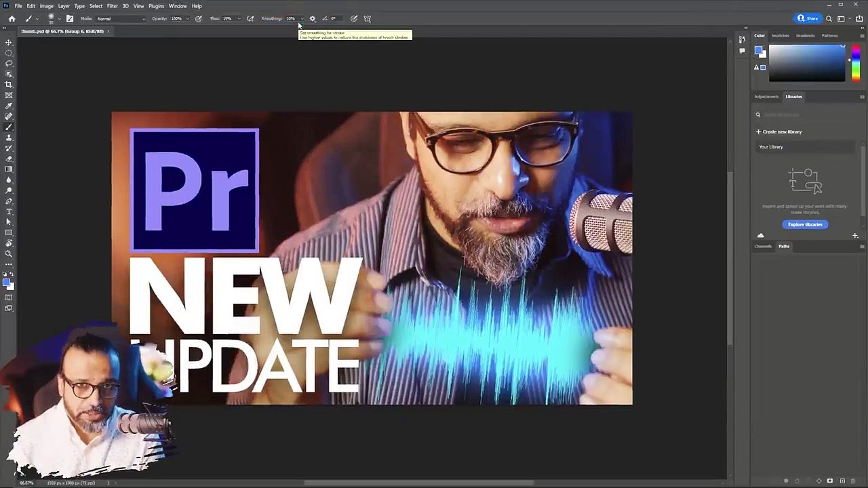
Task: Add new item with Libraries plus icon
Action: point(855,236)
